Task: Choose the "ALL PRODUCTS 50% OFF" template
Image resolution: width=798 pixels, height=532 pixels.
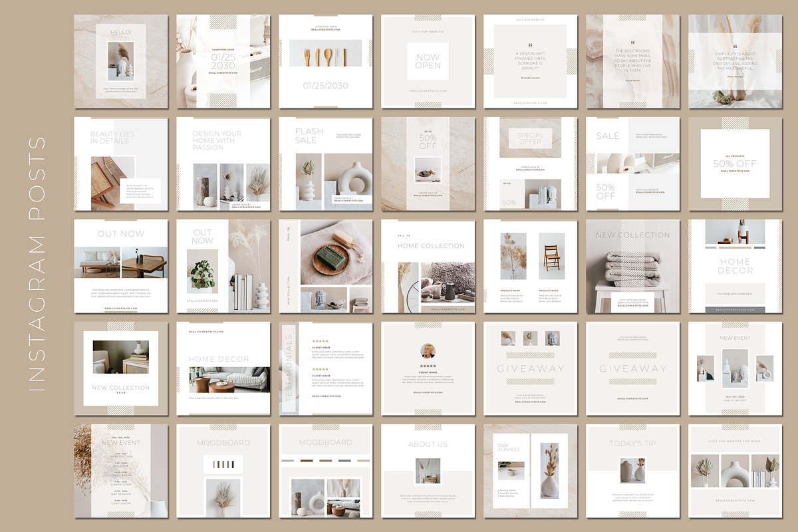Action: [735, 164]
